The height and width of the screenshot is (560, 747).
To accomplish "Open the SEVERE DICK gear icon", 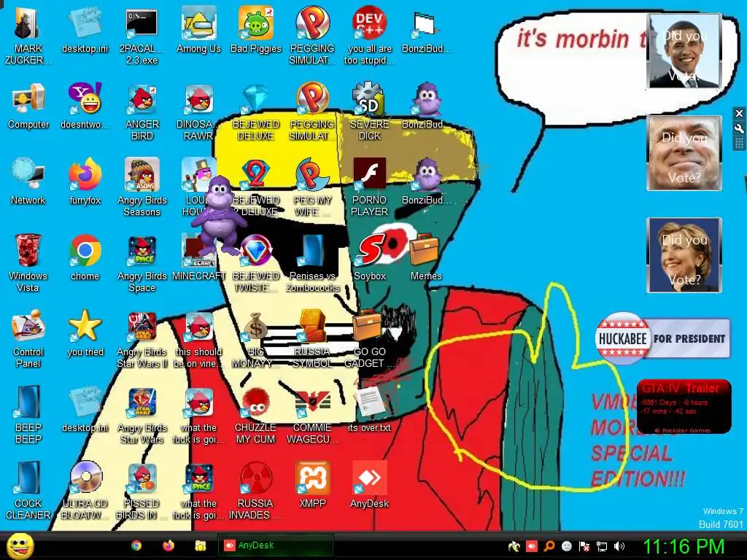I will point(370,112).
